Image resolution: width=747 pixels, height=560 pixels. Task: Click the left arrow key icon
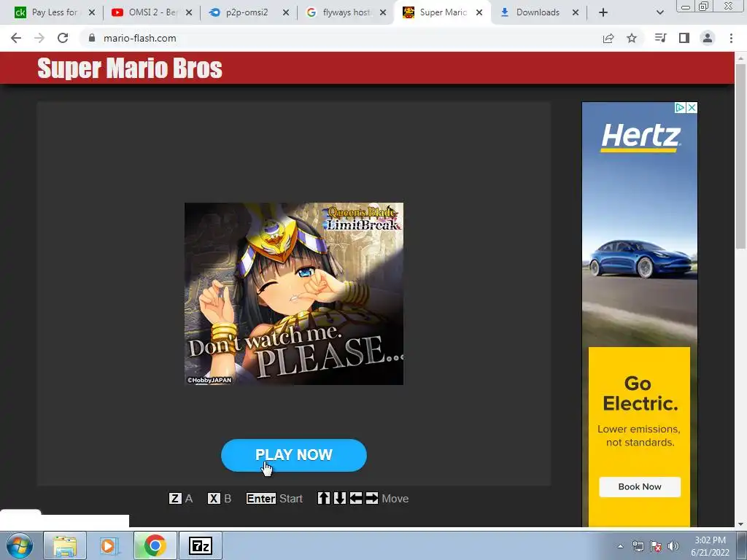point(356,499)
